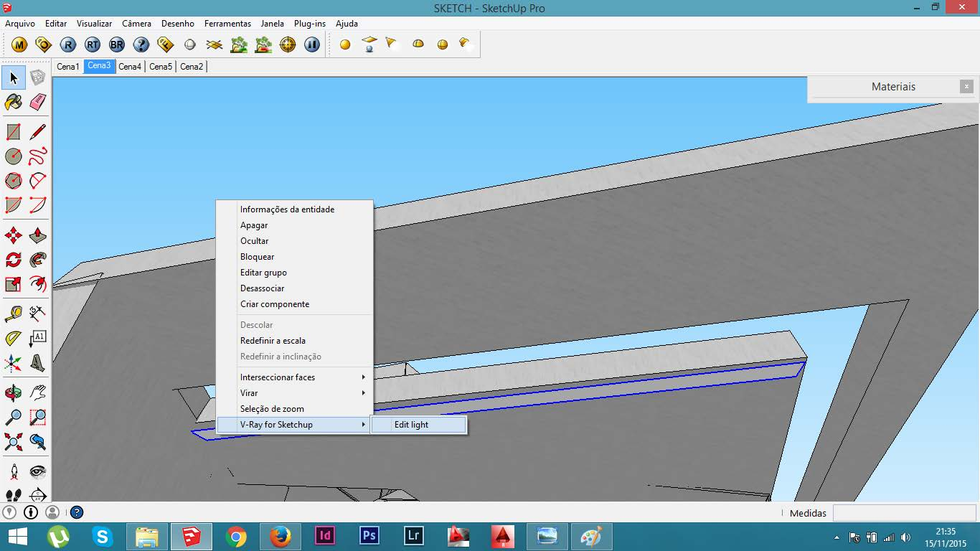Launch V-Ray RT render
The width and height of the screenshot is (980, 551).
(92, 44)
